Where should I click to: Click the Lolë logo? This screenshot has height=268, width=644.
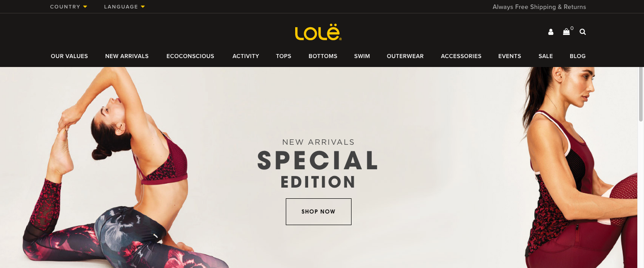(318, 33)
